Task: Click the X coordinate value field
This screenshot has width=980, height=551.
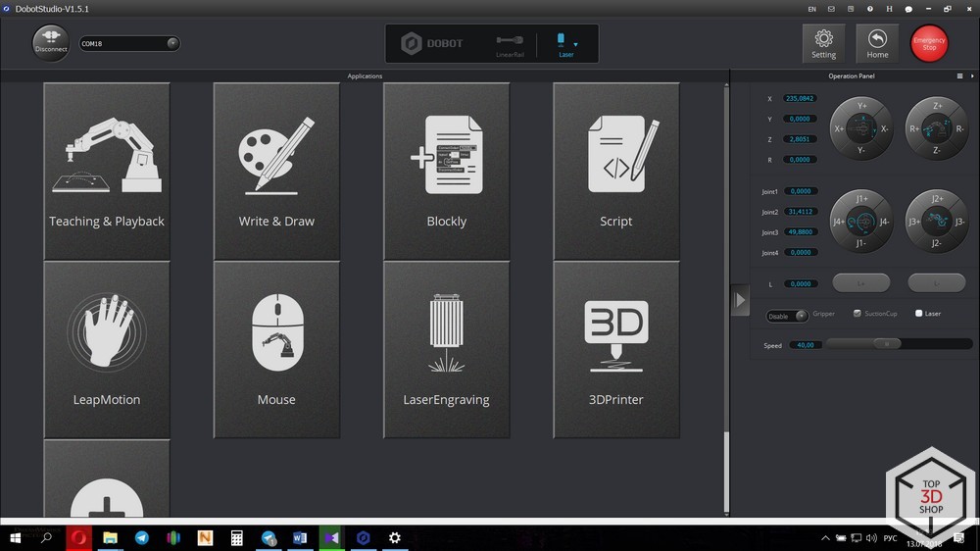Action: 800,98
